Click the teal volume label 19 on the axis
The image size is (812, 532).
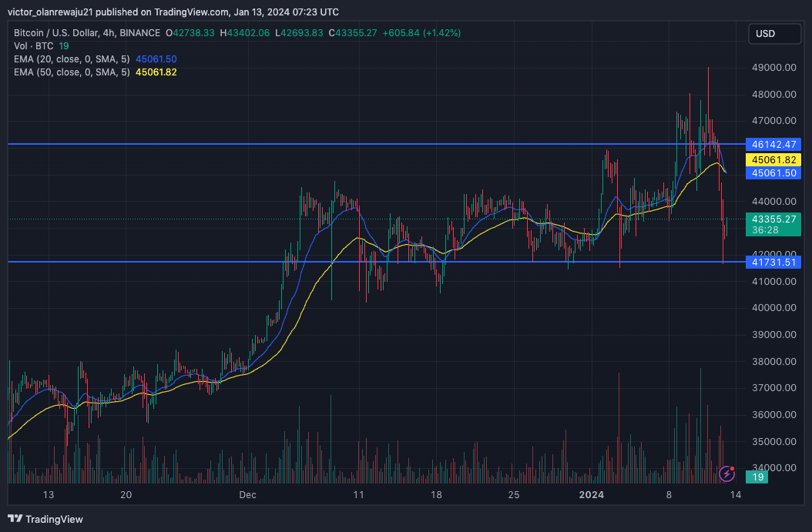pos(757,477)
